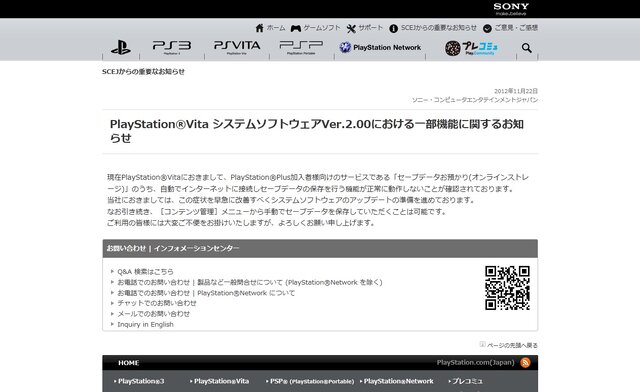
Task: Click the orange RSS feed icon
Action: 525,362
